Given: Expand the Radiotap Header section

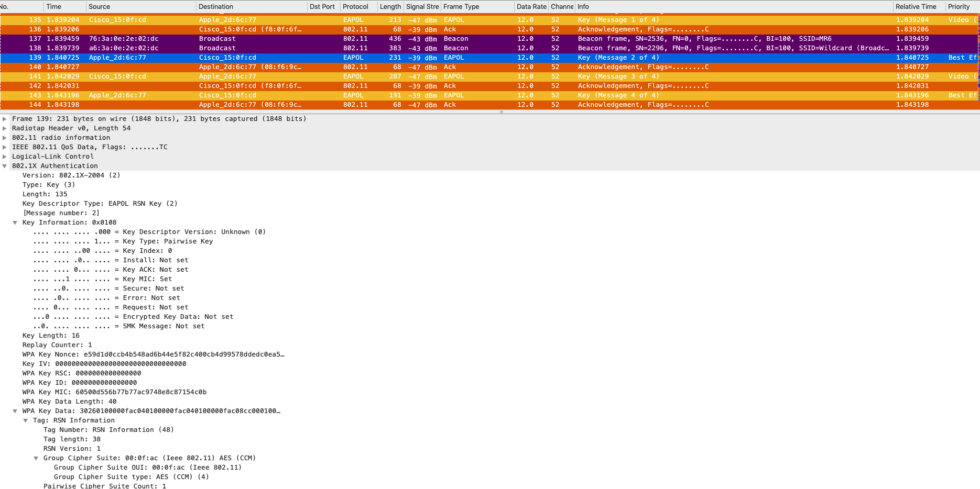Looking at the screenshot, I should point(5,128).
